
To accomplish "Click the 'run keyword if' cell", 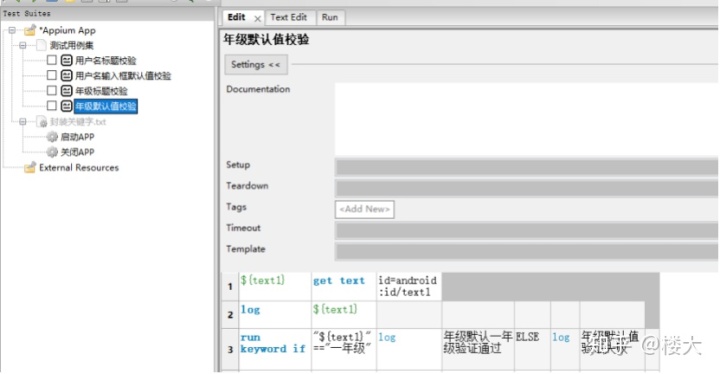I will pyautogui.click(x=275, y=349).
